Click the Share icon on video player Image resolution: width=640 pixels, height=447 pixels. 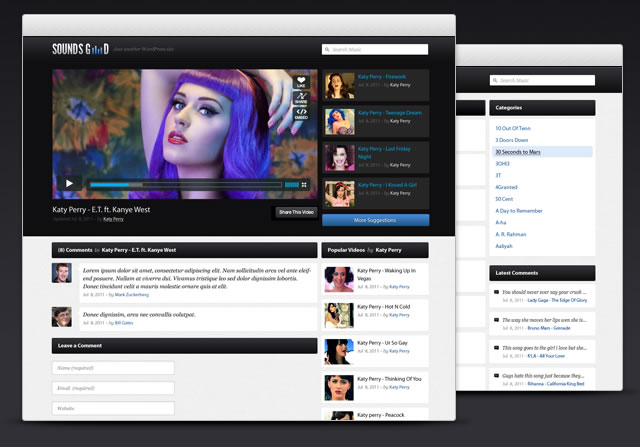pos(301,98)
